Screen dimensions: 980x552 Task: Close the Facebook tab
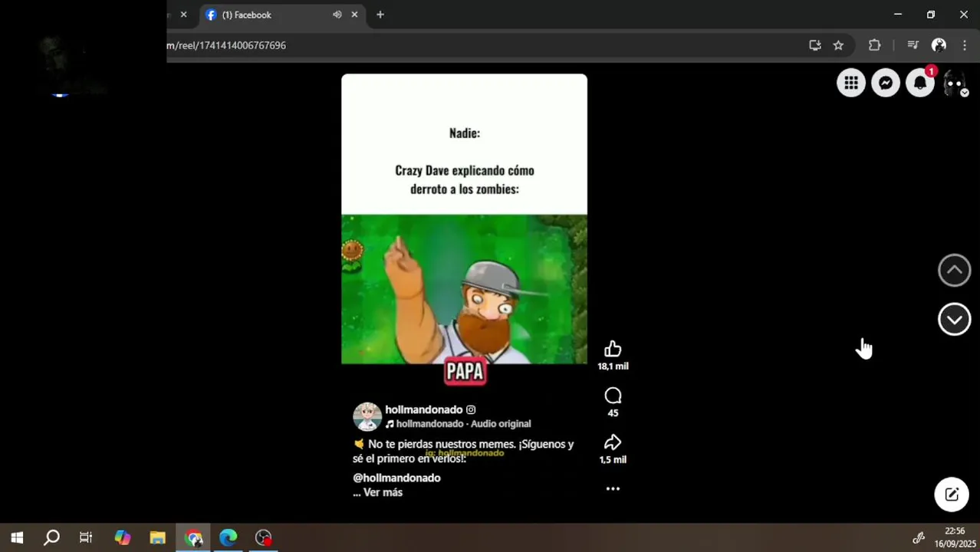(x=354, y=15)
